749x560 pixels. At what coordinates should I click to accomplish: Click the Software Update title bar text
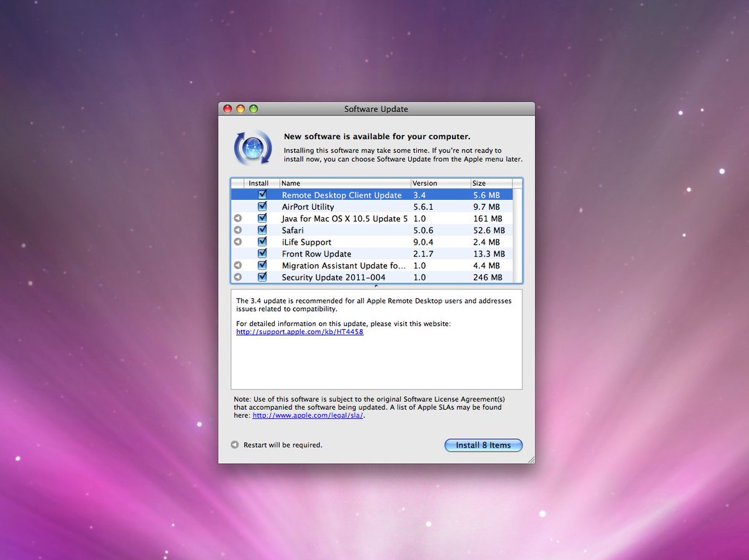click(376, 109)
